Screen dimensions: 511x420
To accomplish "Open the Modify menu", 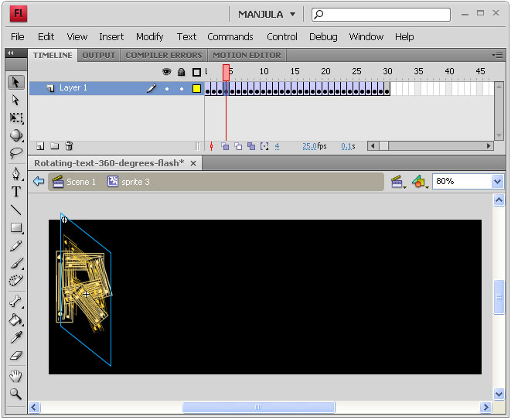I will pyautogui.click(x=149, y=37).
